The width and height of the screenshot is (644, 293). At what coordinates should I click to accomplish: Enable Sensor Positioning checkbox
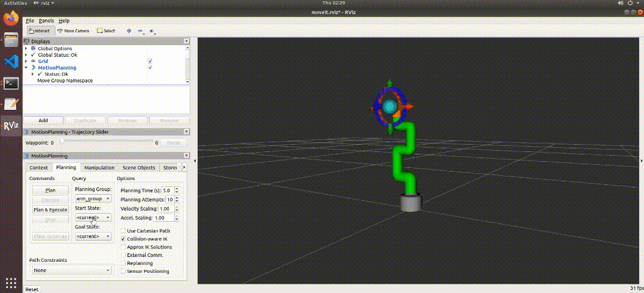click(123, 271)
